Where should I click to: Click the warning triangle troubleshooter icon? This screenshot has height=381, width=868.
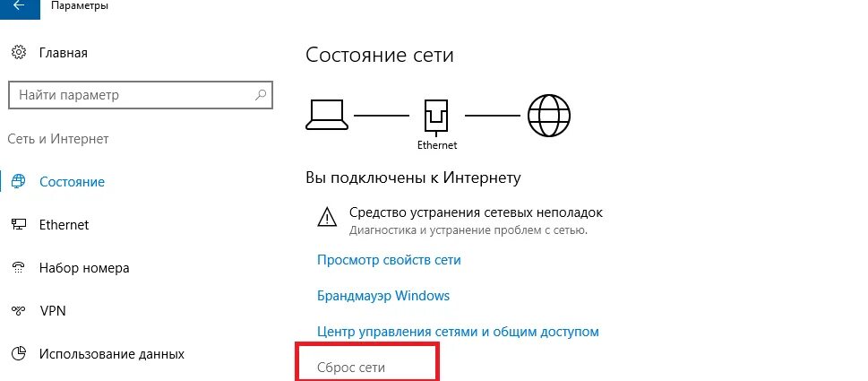pyautogui.click(x=327, y=217)
